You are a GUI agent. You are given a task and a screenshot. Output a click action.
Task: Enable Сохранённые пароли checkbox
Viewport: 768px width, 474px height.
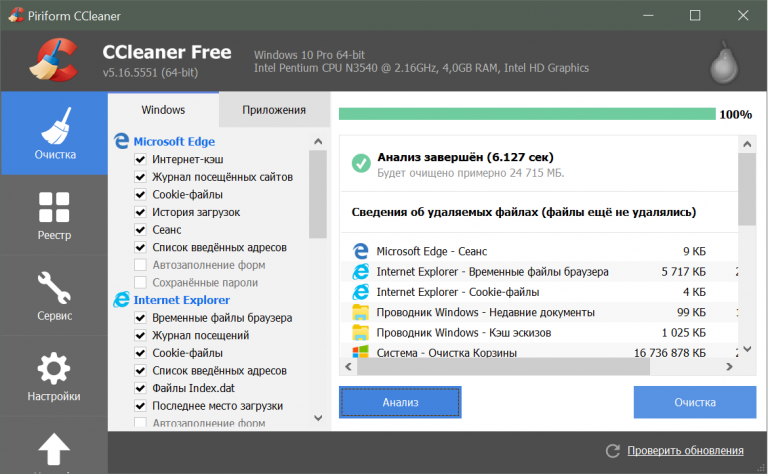click(x=140, y=283)
